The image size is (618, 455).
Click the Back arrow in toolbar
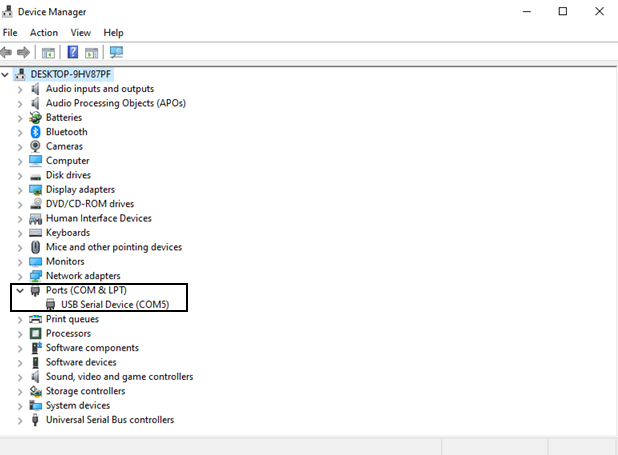click(x=7, y=52)
